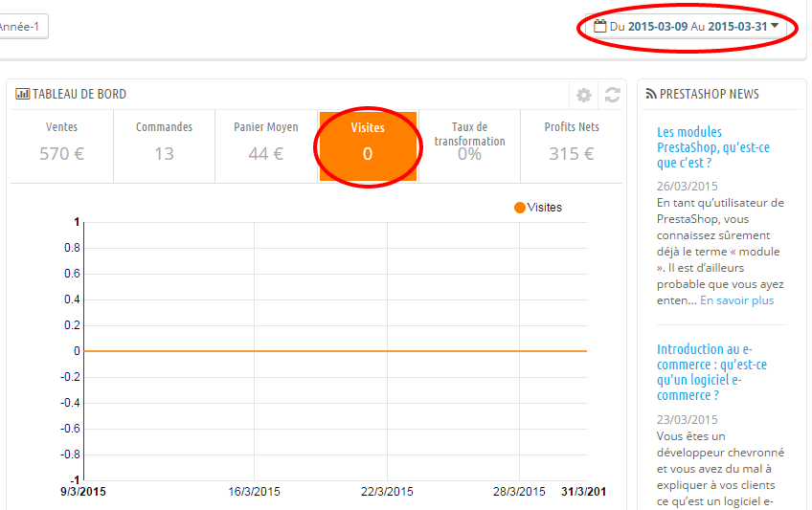Click the chart axis label 28/3/2015

(519, 492)
